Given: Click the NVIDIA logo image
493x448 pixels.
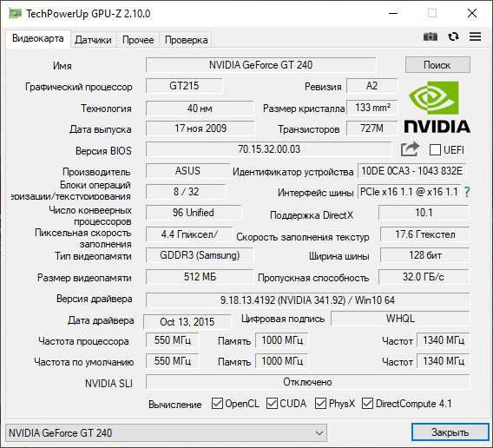Looking at the screenshot, I should (437, 107).
